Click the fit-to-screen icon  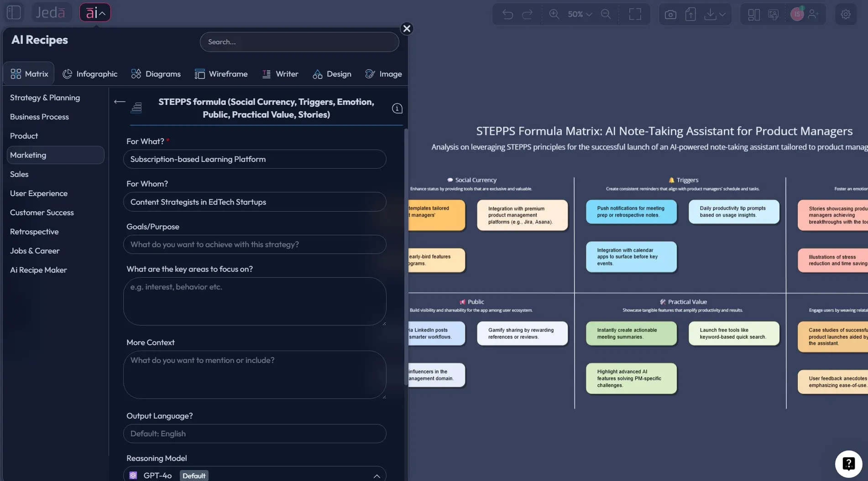click(x=635, y=14)
